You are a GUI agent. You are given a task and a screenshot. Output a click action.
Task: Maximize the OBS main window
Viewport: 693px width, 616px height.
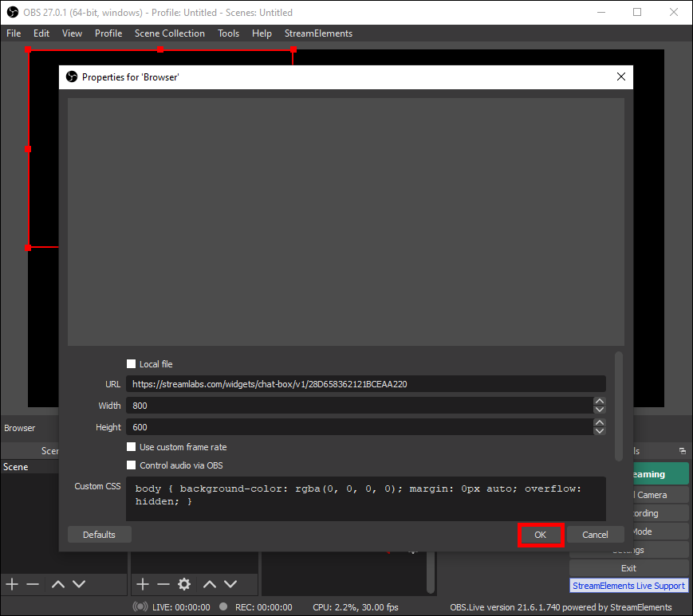tap(637, 13)
